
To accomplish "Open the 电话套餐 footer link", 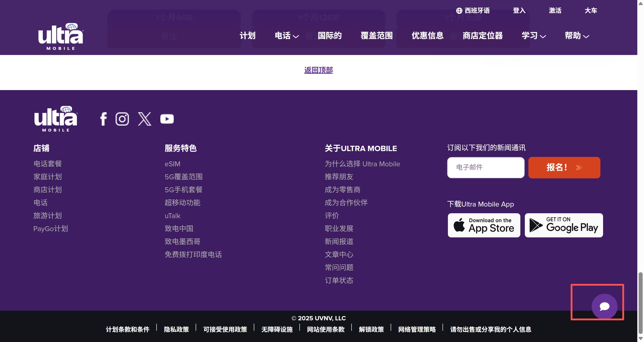I will pyautogui.click(x=48, y=164).
